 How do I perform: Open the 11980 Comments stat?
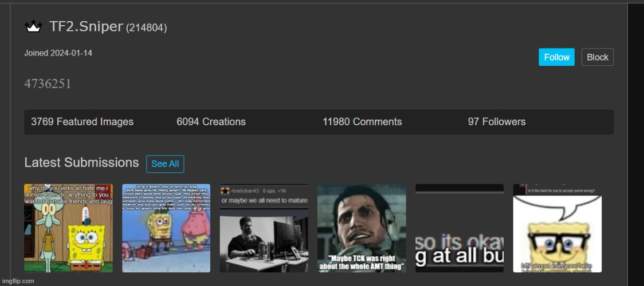click(362, 122)
